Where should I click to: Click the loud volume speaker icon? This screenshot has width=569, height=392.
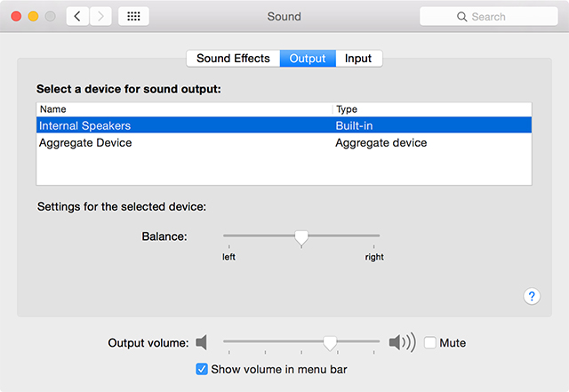pyautogui.click(x=402, y=342)
